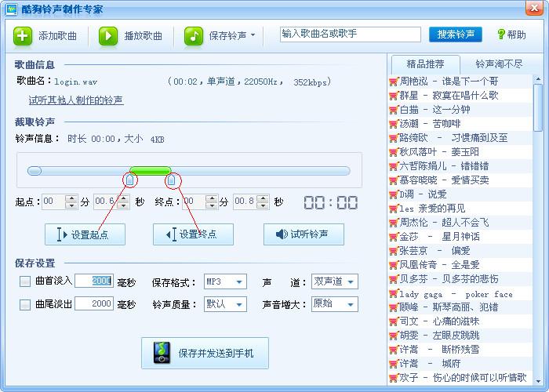Click the 添加歌曲 toolbar label
Viewport: 549px width, 392px height.
tap(57, 36)
